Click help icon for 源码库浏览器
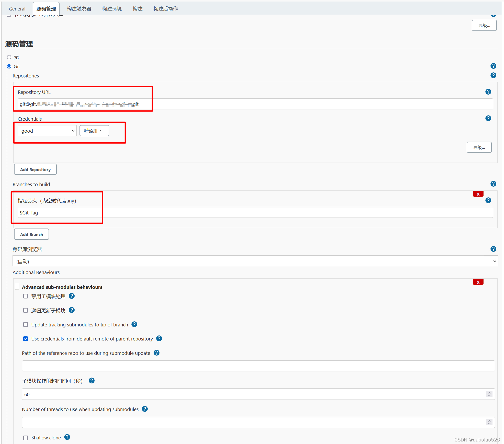This screenshot has width=504, height=444. 493,249
